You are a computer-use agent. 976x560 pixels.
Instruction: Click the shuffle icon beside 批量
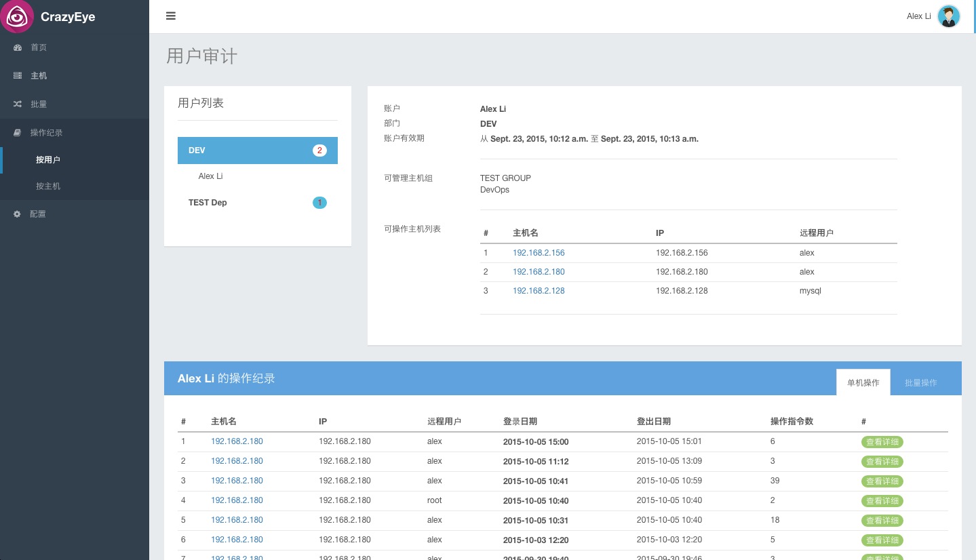tap(18, 104)
